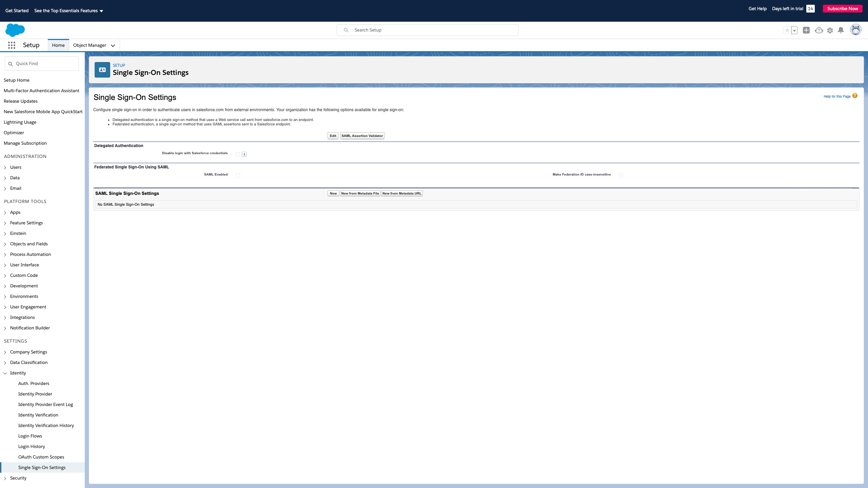Image resolution: width=868 pixels, height=488 pixels.
Task: Toggle Make Federation ID case-insensitive checkbox
Action: pos(621,176)
